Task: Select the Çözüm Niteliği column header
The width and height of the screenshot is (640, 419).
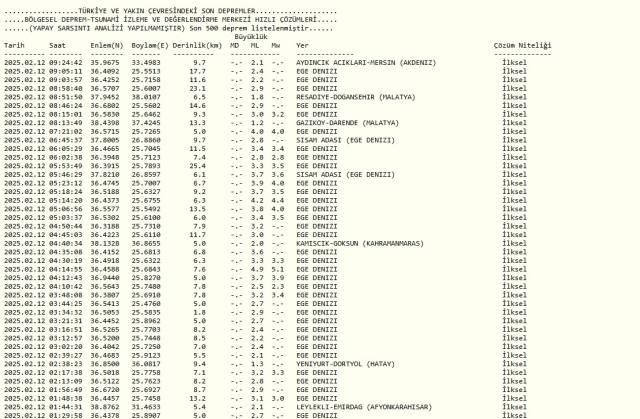Action: pos(520,46)
